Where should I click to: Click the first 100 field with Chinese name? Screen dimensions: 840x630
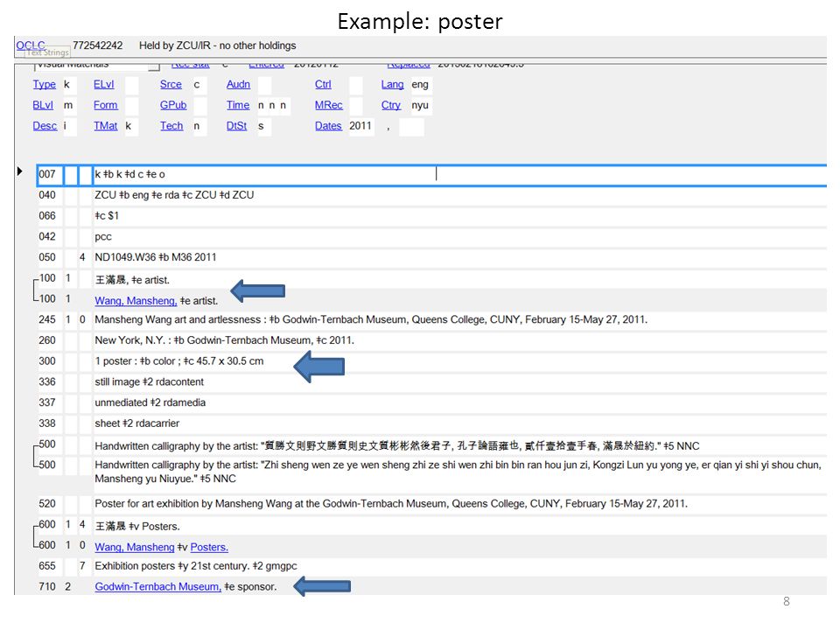(x=132, y=280)
